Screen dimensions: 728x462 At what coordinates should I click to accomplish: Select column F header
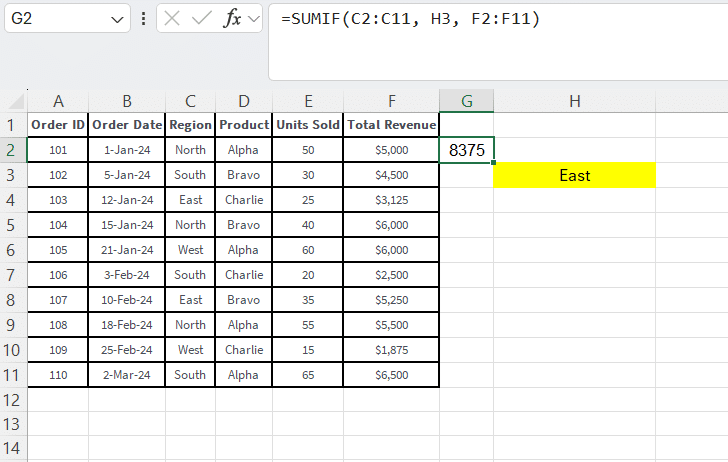pyautogui.click(x=392, y=101)
